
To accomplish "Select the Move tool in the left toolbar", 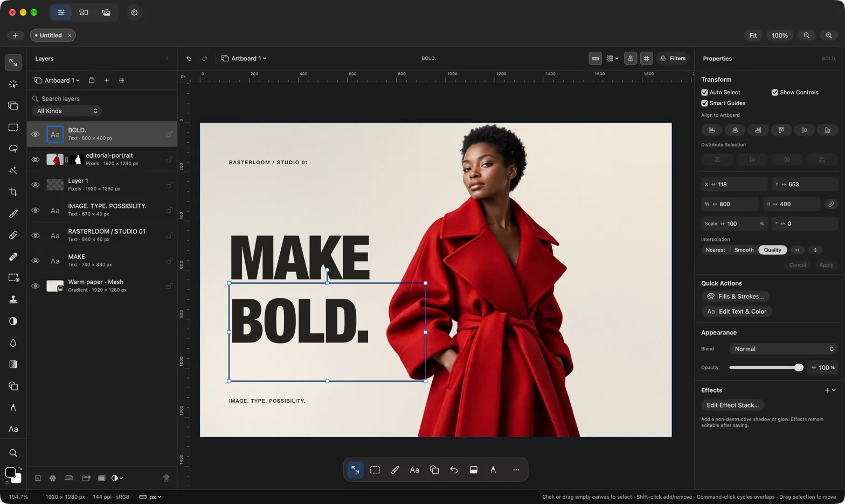I will (13, 62).
